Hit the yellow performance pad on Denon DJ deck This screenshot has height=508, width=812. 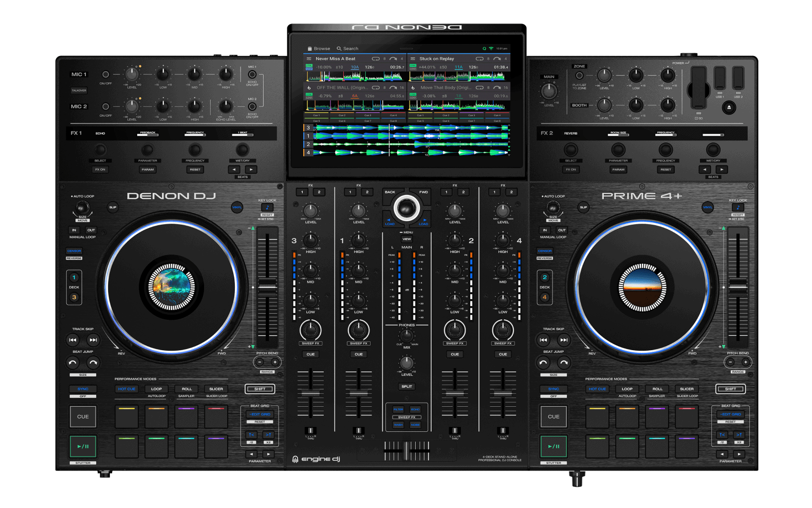click(x=126, y=416)
